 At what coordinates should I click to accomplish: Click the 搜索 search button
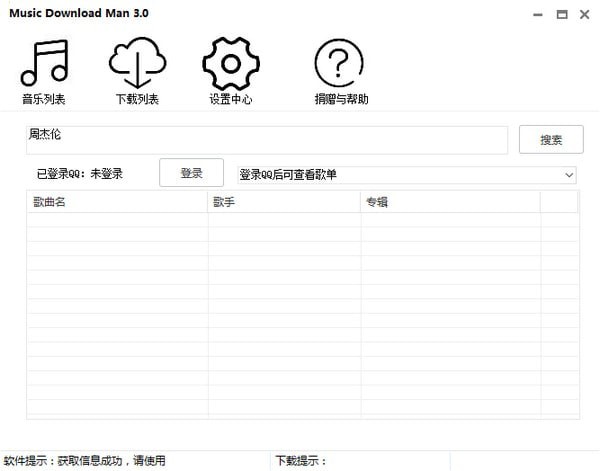click(551, 140)
